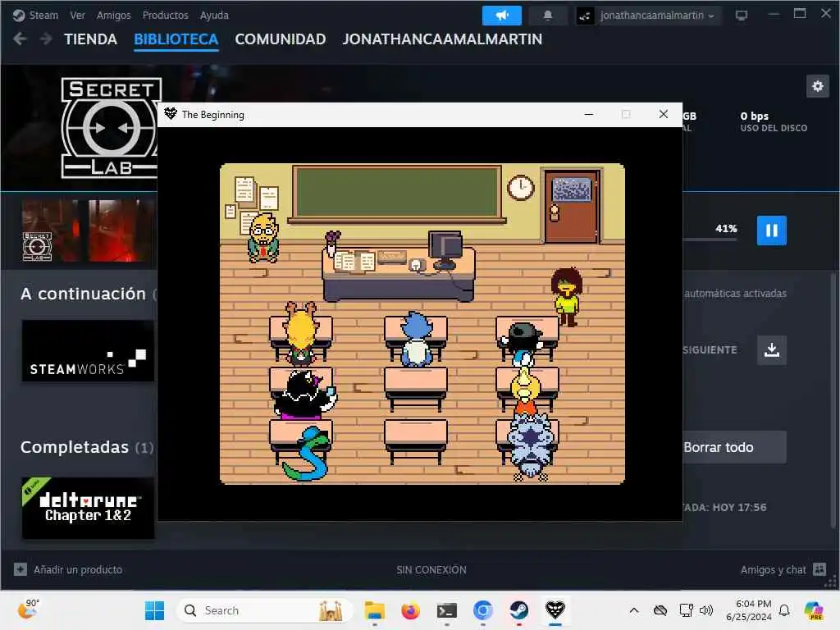Select the Steamworks queued item
This screenshot has width=840, height=630.
[88, 351]
